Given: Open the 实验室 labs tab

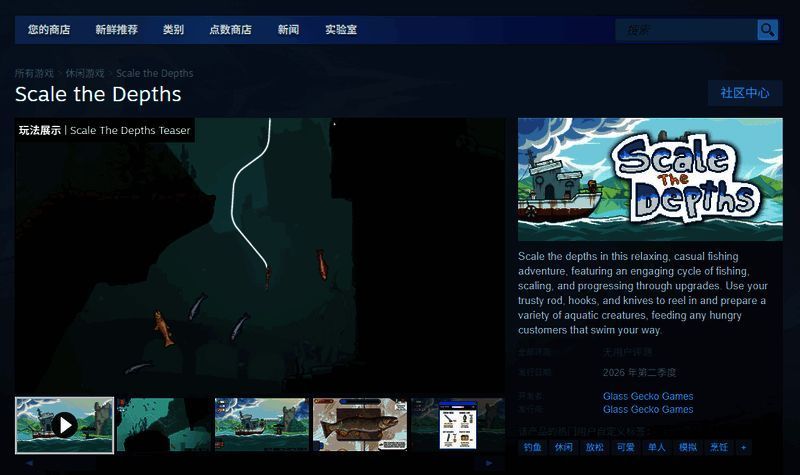Looking at the screenshot, I should [x=341, y=30].
